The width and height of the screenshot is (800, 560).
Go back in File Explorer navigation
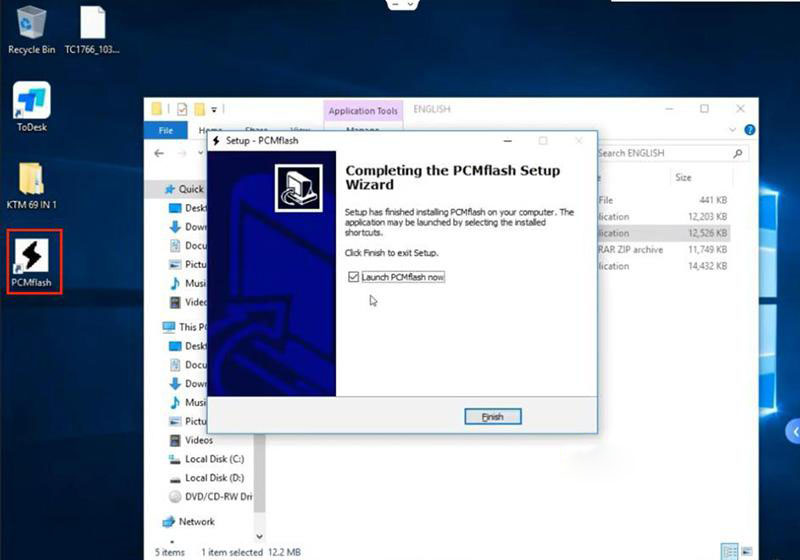[159, 154]
